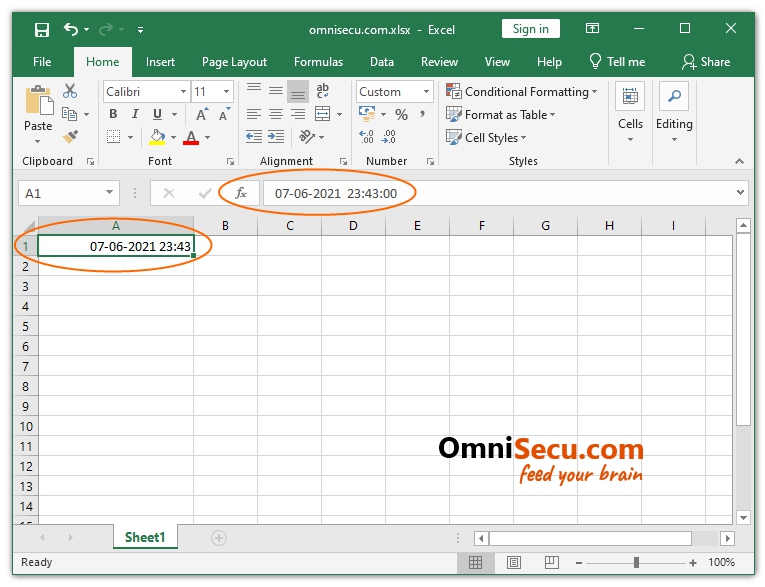Viewport: 765px width, 587px height.
Task: Switch to Page Layout view icon
Action: point(514,563)
